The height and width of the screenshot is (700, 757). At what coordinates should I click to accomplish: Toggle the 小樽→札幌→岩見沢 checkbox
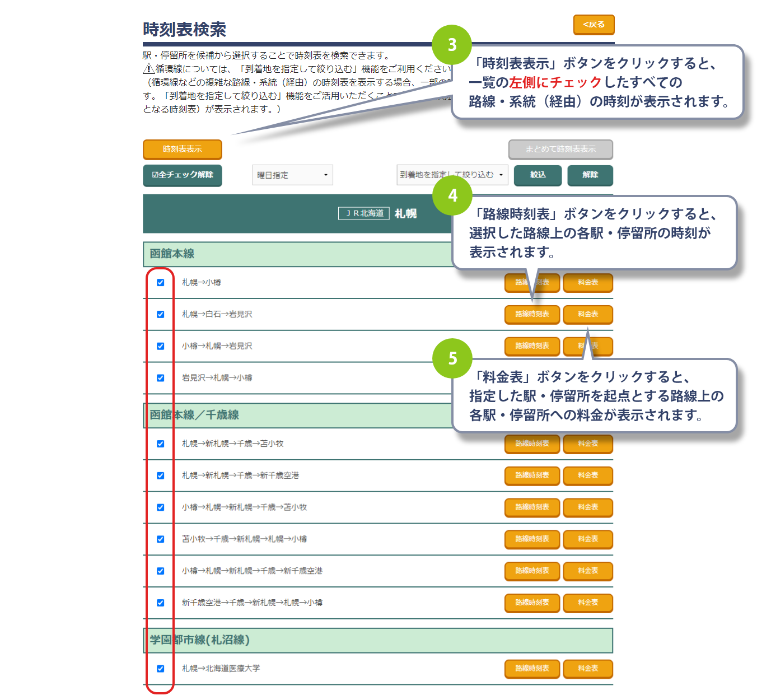click(x=161, y=347)
